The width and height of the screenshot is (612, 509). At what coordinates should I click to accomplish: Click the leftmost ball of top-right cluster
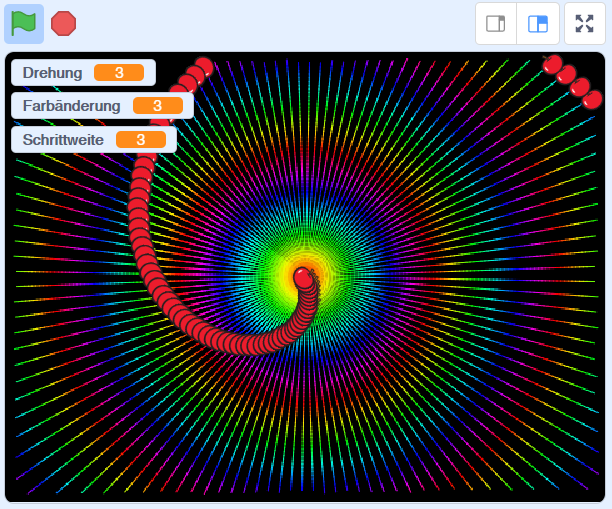click(x=552, y=64)
